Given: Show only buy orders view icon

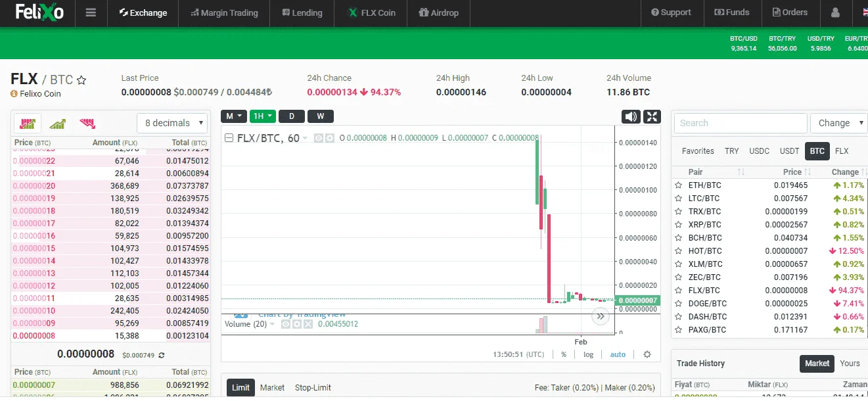Looking at the screenshot, I should tap(57, 123).
